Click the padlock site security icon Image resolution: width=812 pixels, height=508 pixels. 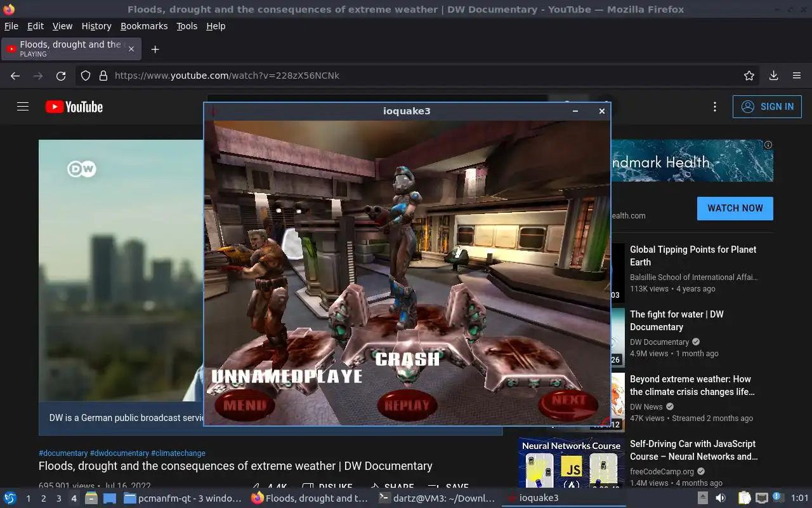click(103, 76)
